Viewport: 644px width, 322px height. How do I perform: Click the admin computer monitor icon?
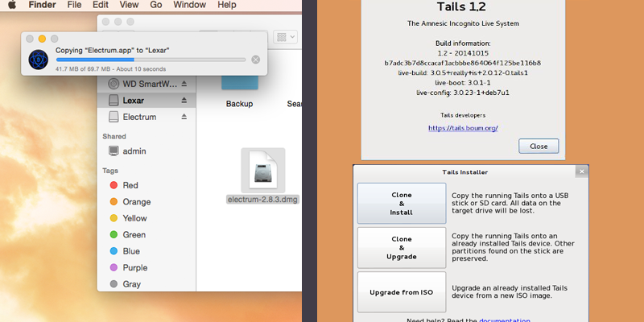point(114,151)
